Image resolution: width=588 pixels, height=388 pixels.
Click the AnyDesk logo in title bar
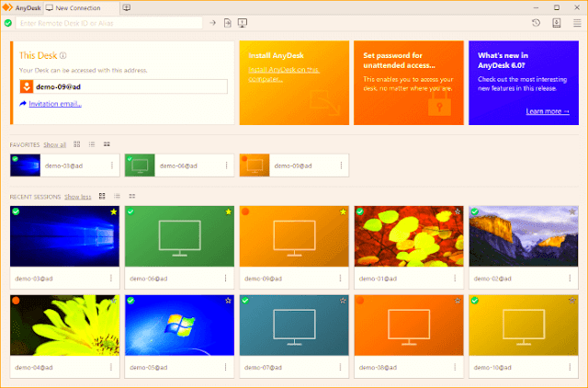tap(7, 7)
